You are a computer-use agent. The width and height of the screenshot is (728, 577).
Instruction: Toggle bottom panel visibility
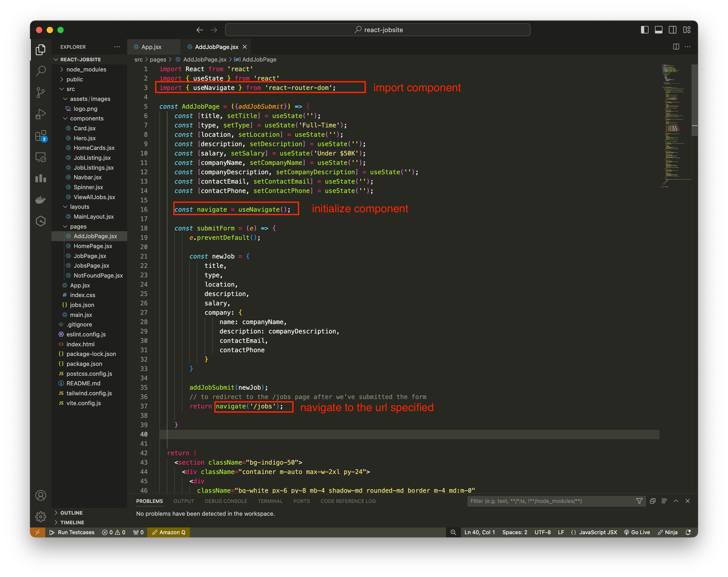point(658,30)
